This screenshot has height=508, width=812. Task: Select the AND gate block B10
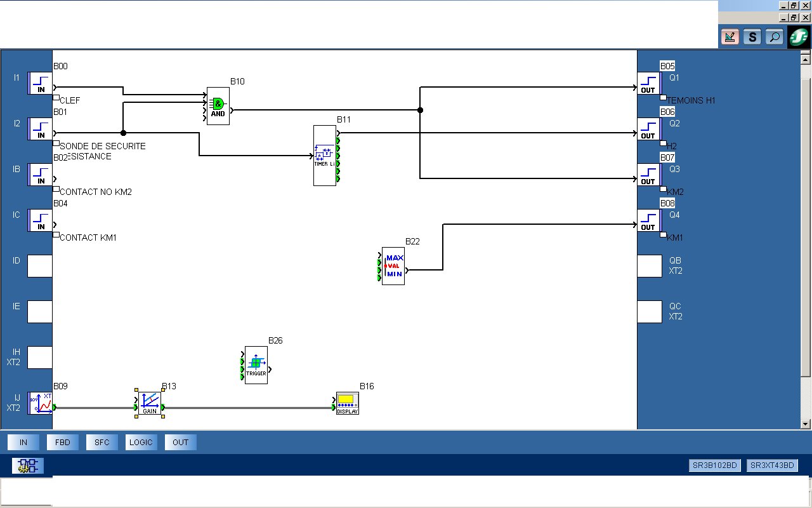[x=218, y=106]
